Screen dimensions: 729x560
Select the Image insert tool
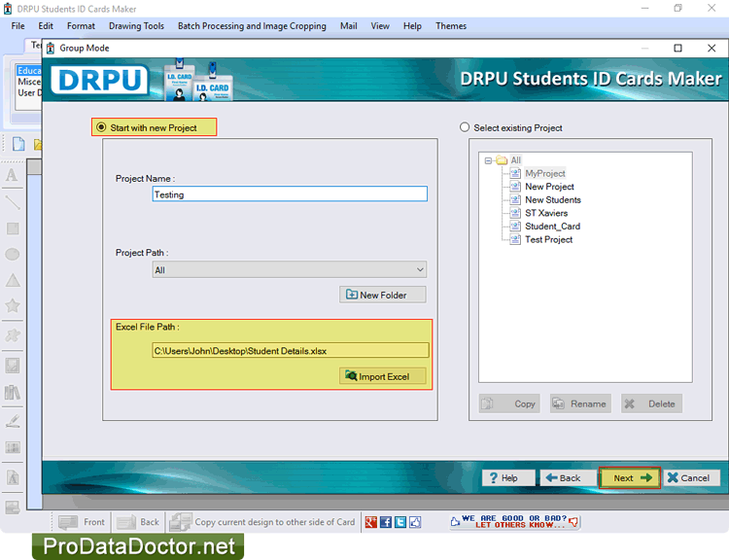tap(13, 366)
